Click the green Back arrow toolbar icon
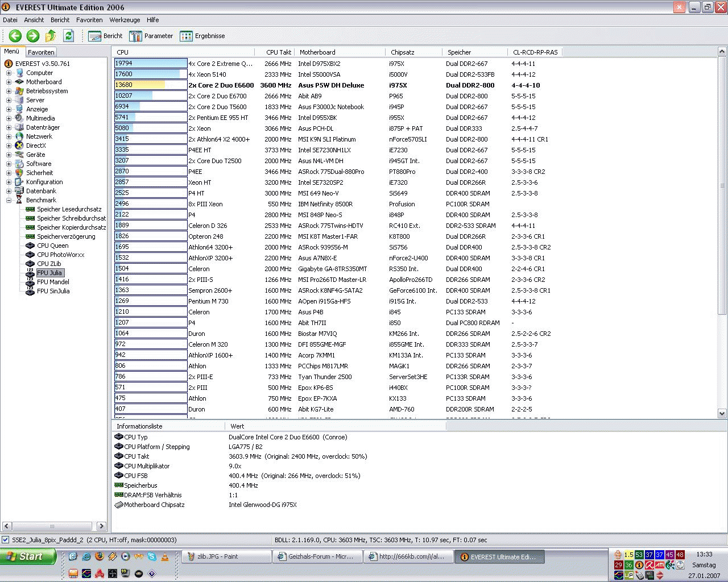 15,36
